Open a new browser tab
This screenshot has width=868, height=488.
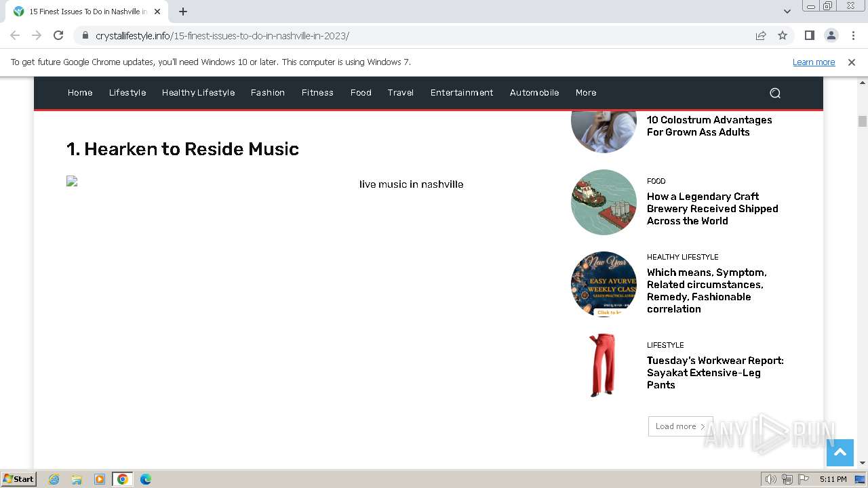(x=183, y=12)
